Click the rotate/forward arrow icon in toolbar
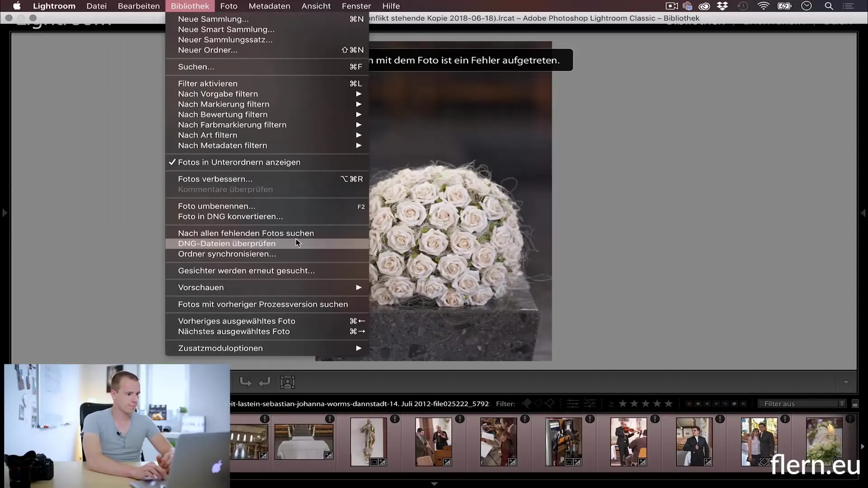The image size is (868, 488). (x=245, y=382)
